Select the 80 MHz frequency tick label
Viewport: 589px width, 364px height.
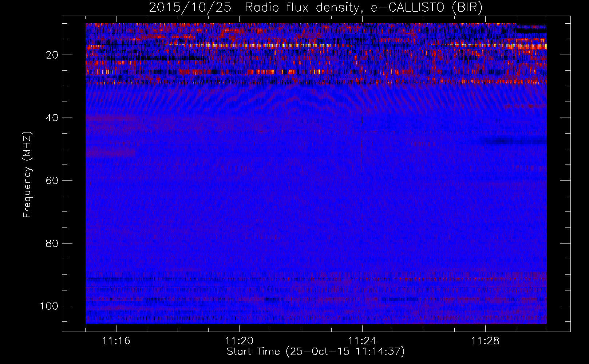tap(52, 243)
